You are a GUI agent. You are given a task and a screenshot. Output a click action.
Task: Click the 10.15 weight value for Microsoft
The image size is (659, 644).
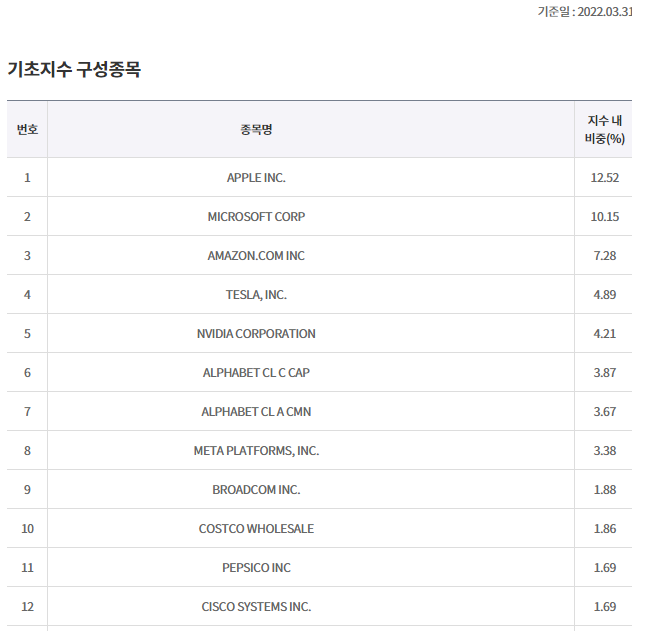(x=605, y=217)
